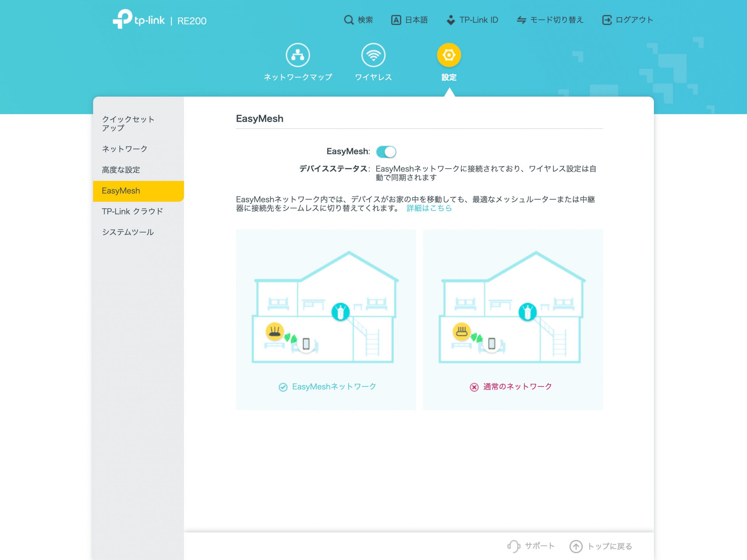Click モード切り替え text
747x560 pixels.
(x=556, y=20)
